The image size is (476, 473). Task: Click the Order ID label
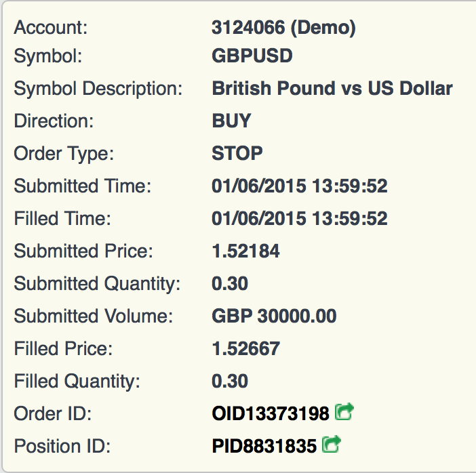pyautogui.click(x=53, y=413)
